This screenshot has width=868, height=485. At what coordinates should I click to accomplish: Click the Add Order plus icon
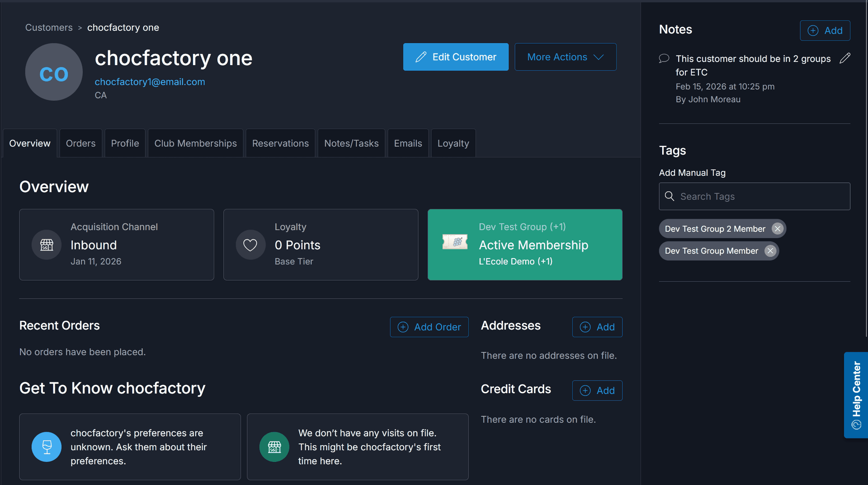pos(403,327)
